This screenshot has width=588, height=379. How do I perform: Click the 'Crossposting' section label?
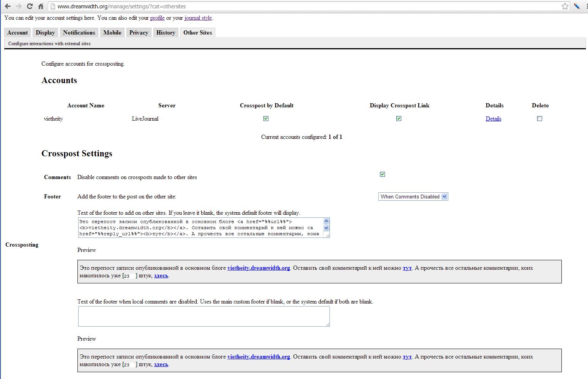click(22, 245)
